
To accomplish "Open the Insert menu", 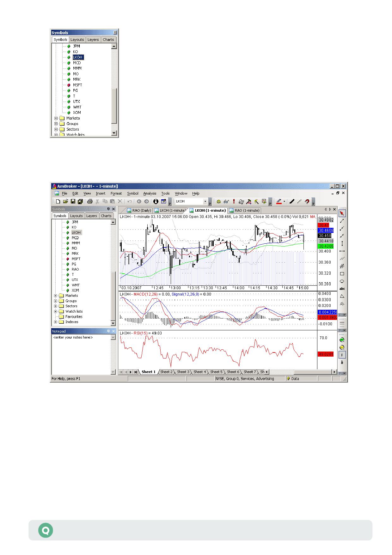I will 101,193.
